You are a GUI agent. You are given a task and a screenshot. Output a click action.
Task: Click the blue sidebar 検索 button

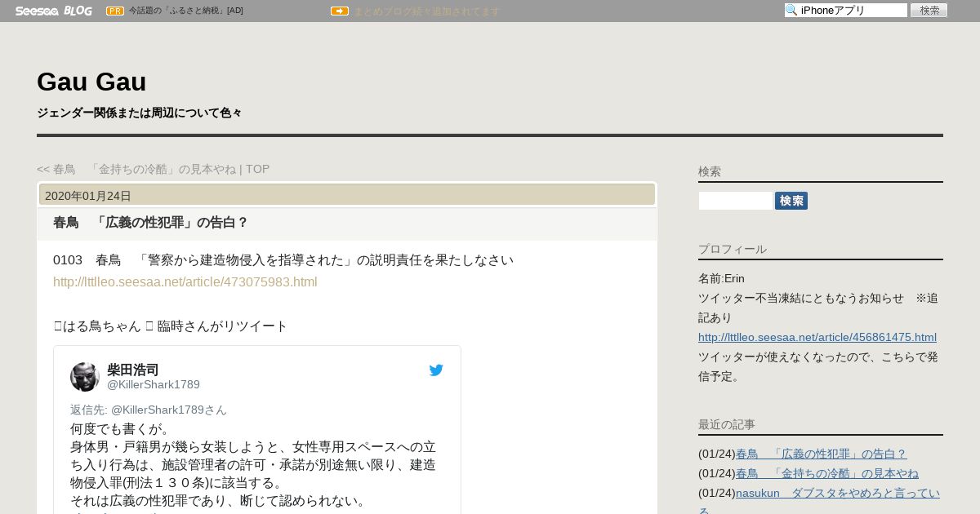tap(791, 201)
